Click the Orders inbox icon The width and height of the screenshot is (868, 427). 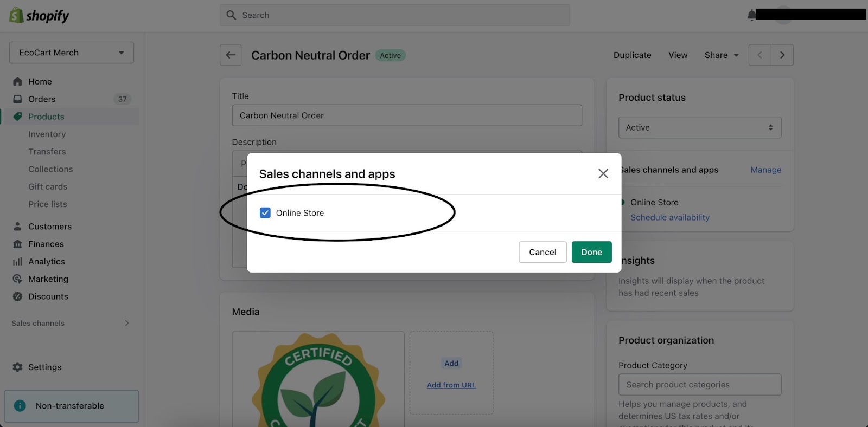click(x=17, y=99)
